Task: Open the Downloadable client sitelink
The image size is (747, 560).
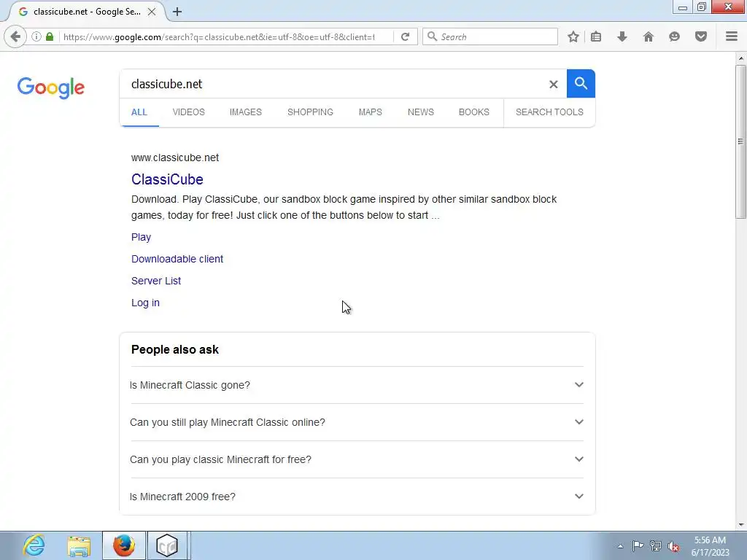Action: click(x=177, y=259)
